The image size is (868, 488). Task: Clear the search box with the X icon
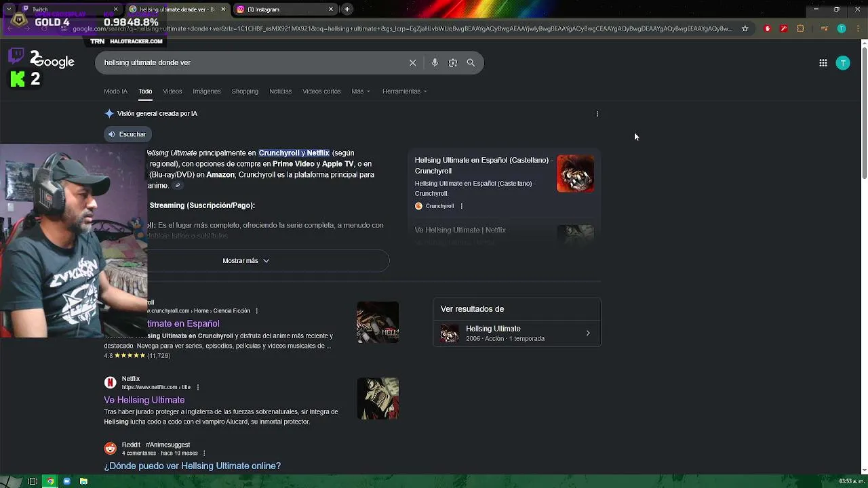click(412, 62)
